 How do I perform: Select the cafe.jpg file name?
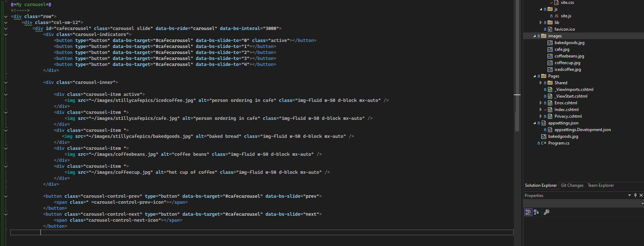(562, 49)
